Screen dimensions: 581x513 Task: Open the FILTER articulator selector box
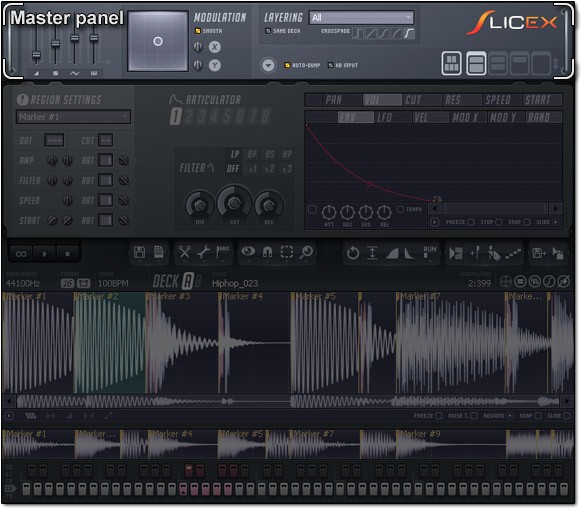click(105, 180)
